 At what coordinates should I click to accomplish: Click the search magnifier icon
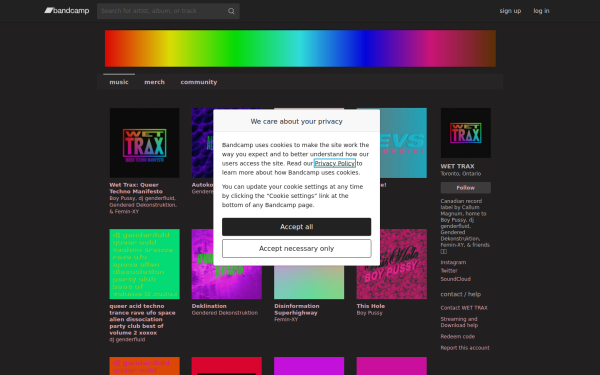point(231,11)
